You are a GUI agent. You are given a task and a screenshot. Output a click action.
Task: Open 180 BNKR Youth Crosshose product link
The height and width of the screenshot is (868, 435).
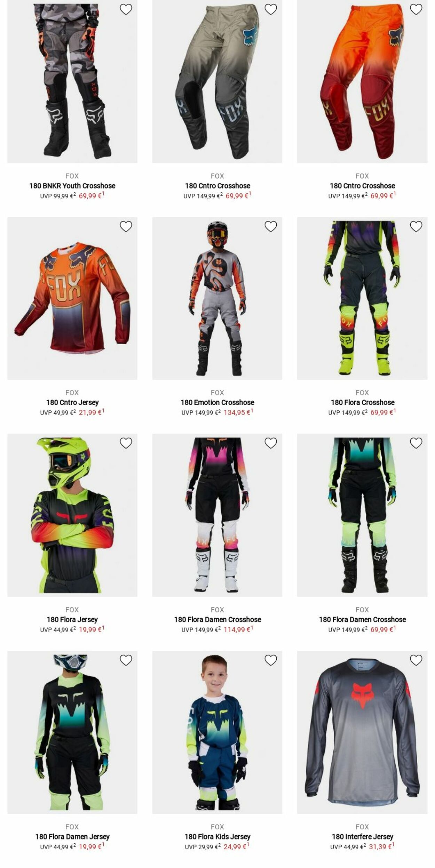coord(72,186)
